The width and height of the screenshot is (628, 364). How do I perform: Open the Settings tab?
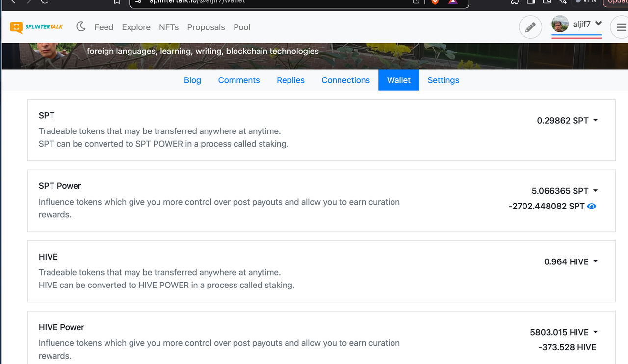click(x=443, y=80)
